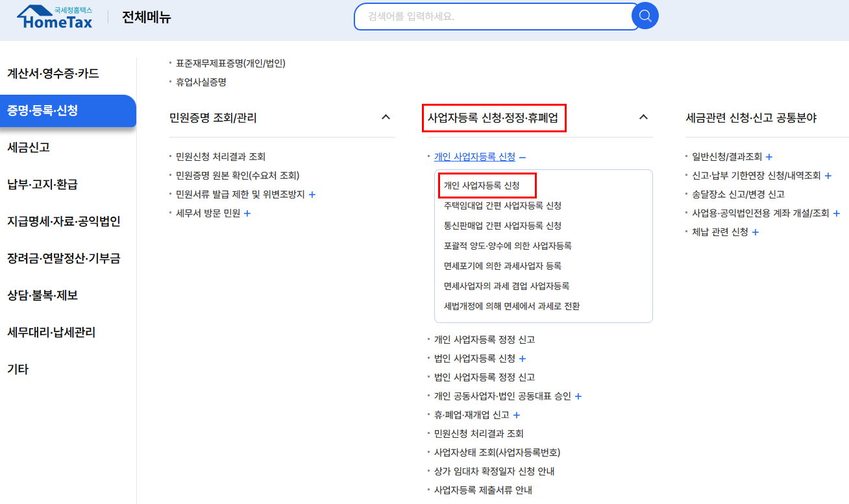
Task: Select the 계산서·영수증·카드 category
Action: pyautogui.click(x=50, y=73)
